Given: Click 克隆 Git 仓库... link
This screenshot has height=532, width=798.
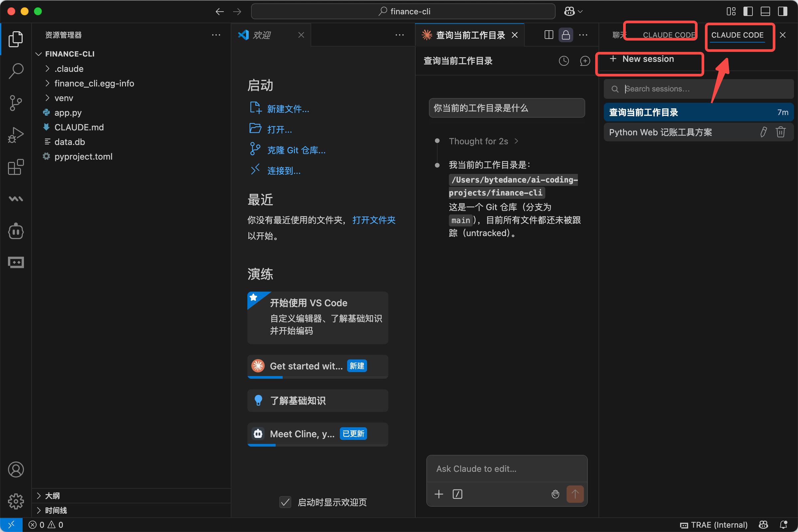Looking at the screenshot, I should (x=296, y=150).
